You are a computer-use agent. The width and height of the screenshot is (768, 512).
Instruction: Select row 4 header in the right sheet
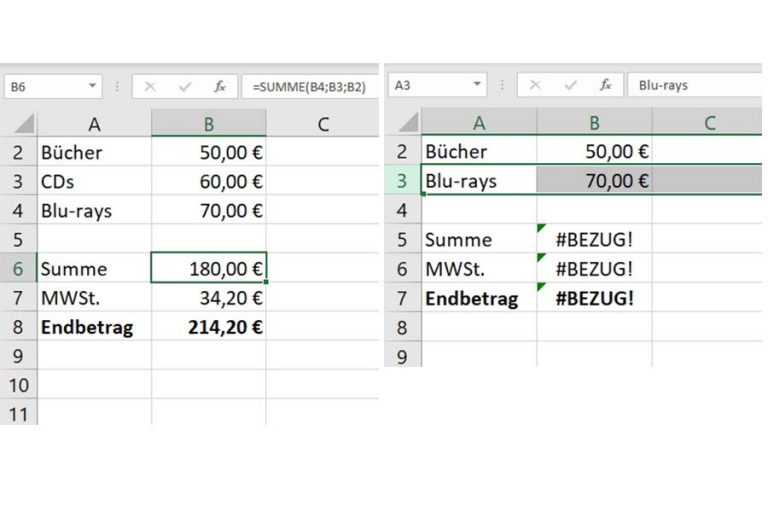pyautogui.click(x=403, y=210)
